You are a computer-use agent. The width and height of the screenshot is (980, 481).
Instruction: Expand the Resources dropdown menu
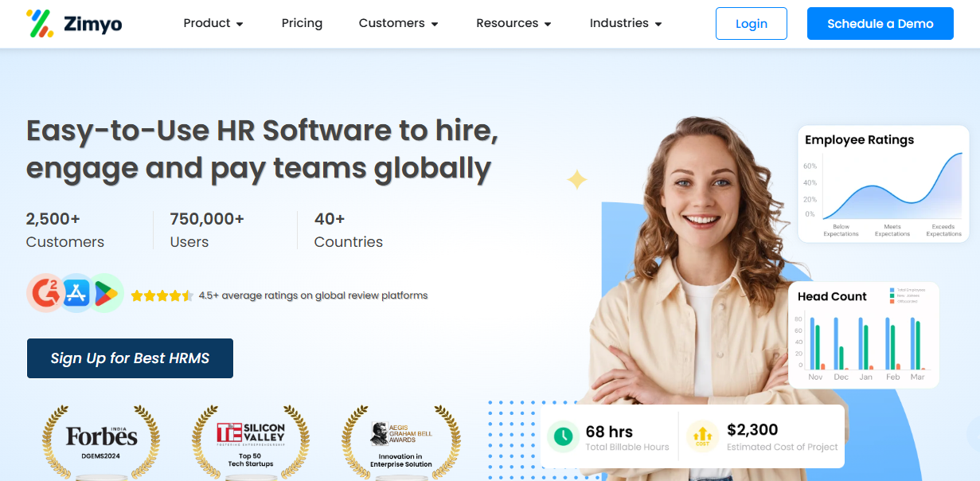514,24
